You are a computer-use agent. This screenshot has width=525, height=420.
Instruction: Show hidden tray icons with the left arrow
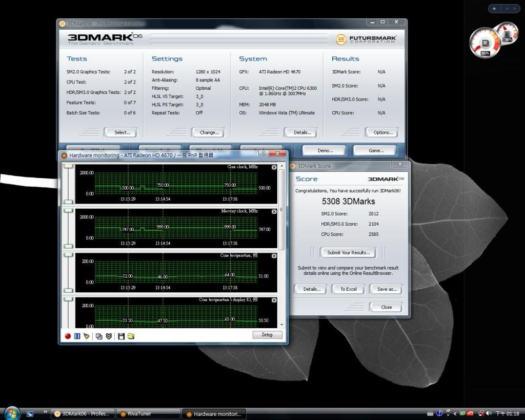coord(455,414)
